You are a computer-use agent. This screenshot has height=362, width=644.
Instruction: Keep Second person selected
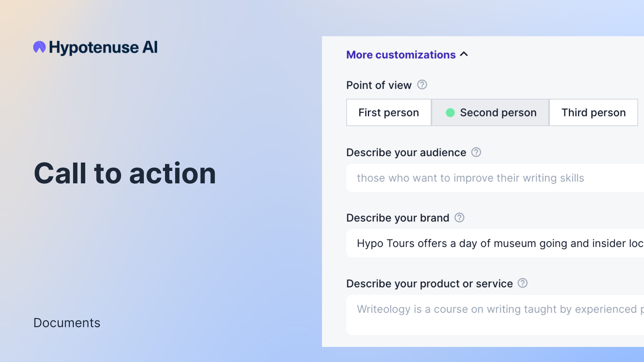tap(498, 113)
